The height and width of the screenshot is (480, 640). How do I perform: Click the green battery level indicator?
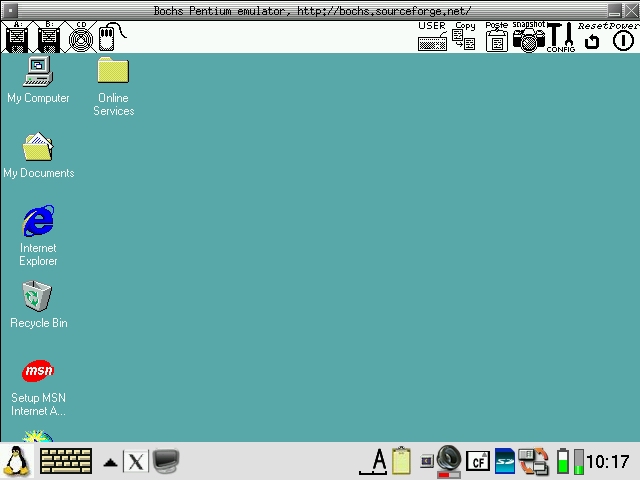click(x=563, y=461)
